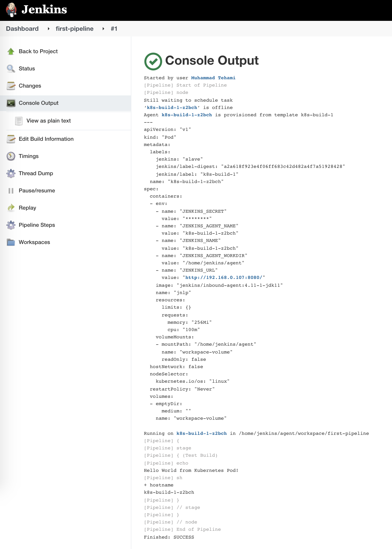
Task: Open first-pipeline breadcrumb link
Action: point(75,29)
